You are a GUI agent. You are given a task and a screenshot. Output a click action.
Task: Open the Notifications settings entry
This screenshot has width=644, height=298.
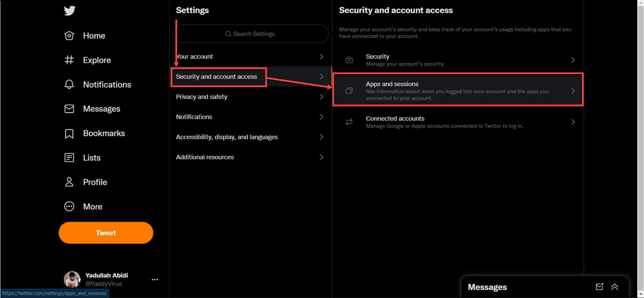tap(322, 117)
